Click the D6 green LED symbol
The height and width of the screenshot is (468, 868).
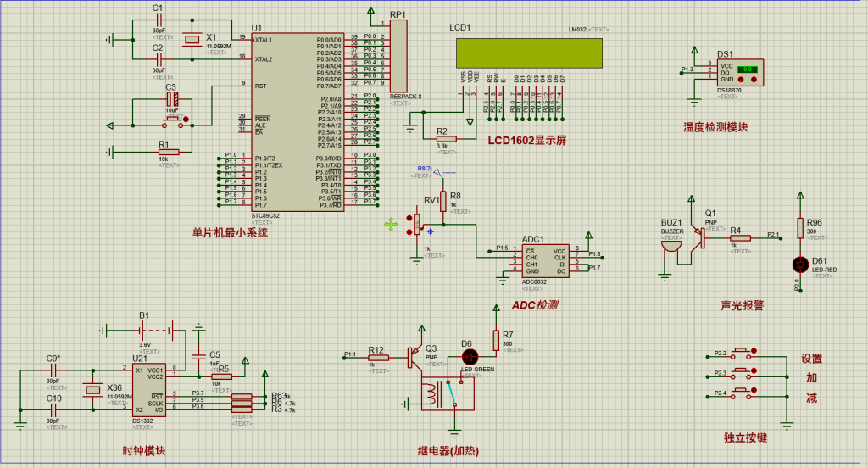(x=469, y=358)
